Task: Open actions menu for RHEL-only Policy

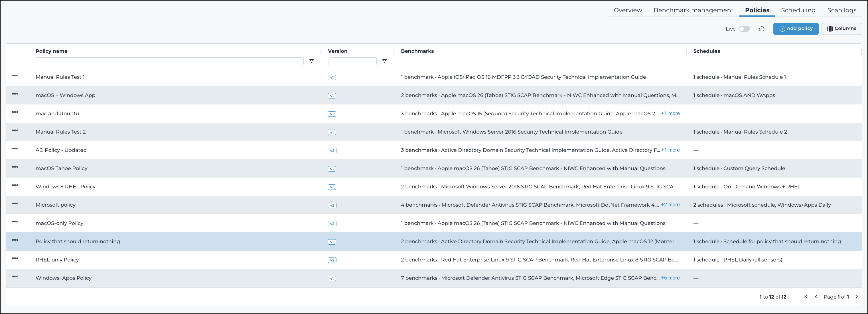Action: [x=15, y=258]
